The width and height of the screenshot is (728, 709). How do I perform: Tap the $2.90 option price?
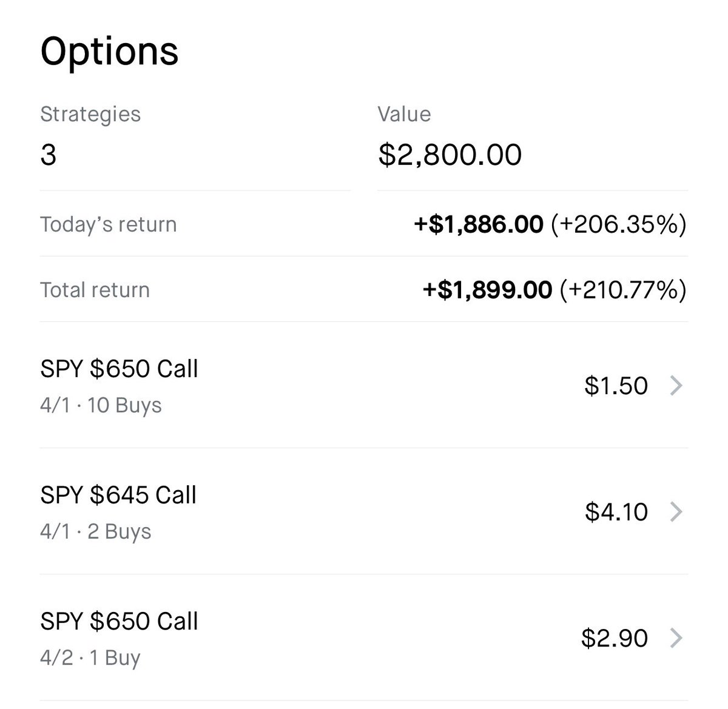[614, 638]
